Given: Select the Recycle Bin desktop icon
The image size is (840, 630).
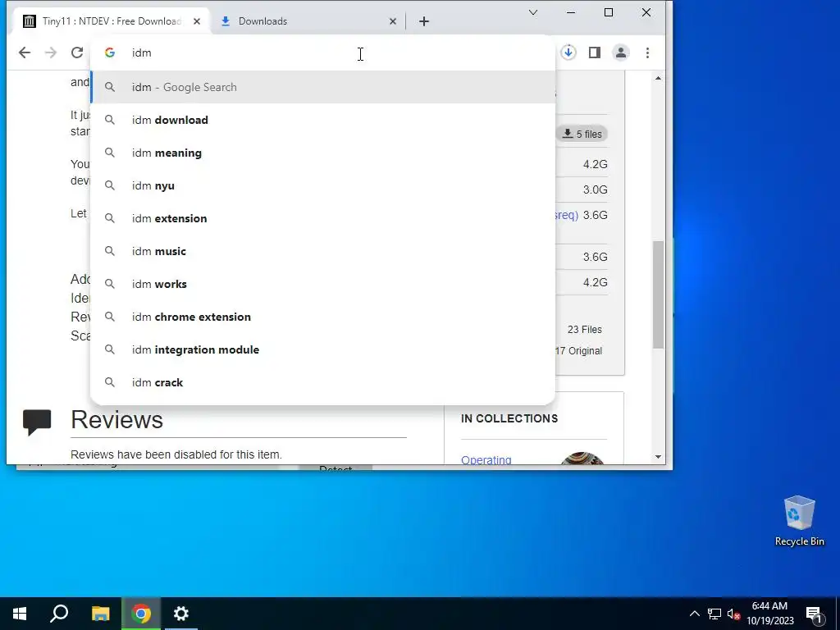Looking at the screenshot, I should point(799,521).
